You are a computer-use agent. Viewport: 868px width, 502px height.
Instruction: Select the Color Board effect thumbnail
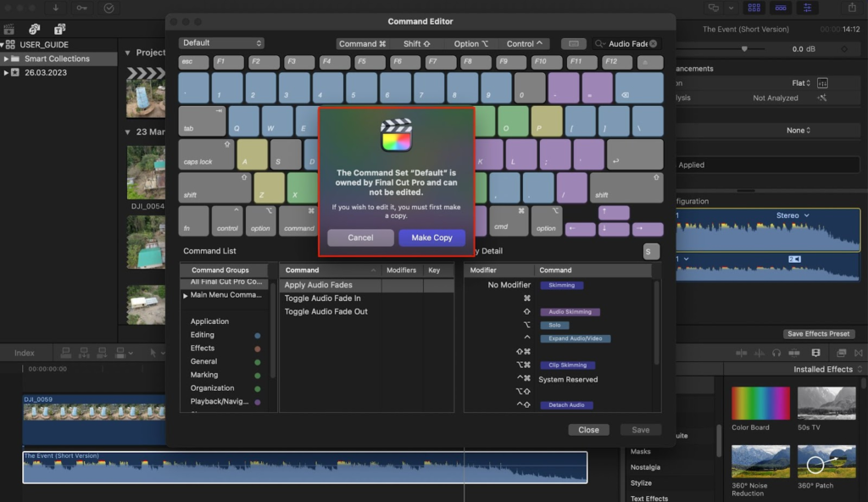pos(760,403)
